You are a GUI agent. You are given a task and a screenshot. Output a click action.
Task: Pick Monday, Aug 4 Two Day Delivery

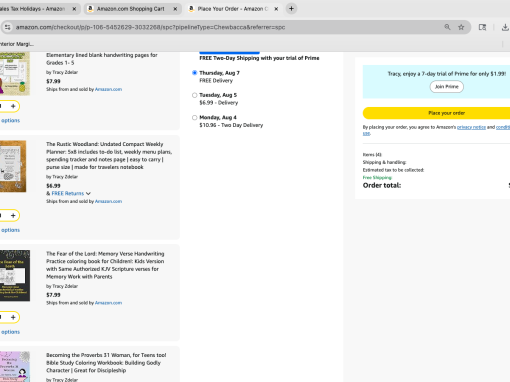[194, 118]
